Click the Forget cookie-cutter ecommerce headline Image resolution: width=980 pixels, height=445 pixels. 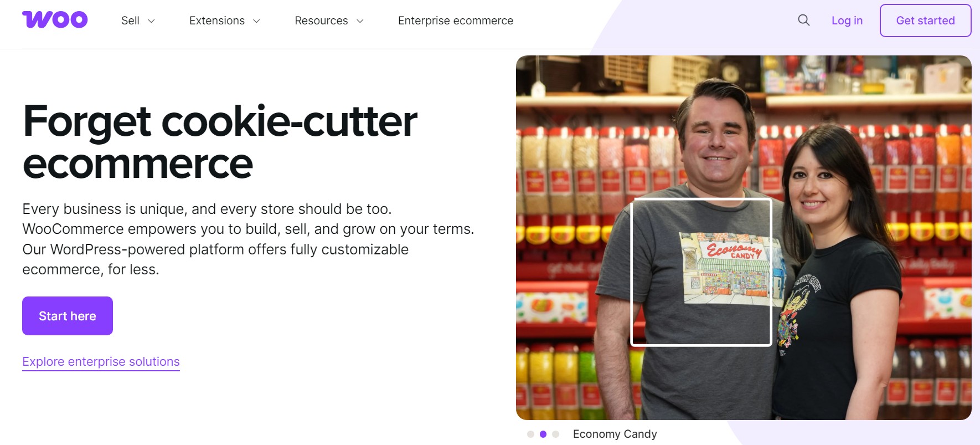pyautogui.click(x=220, y=142)
